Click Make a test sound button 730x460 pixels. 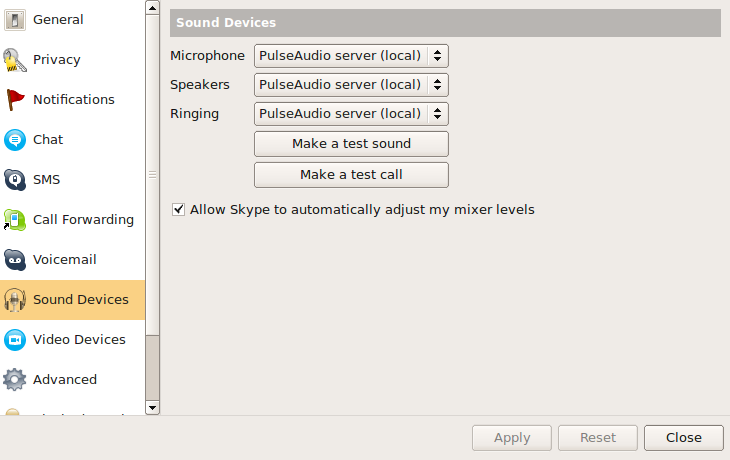pos(351,144)
